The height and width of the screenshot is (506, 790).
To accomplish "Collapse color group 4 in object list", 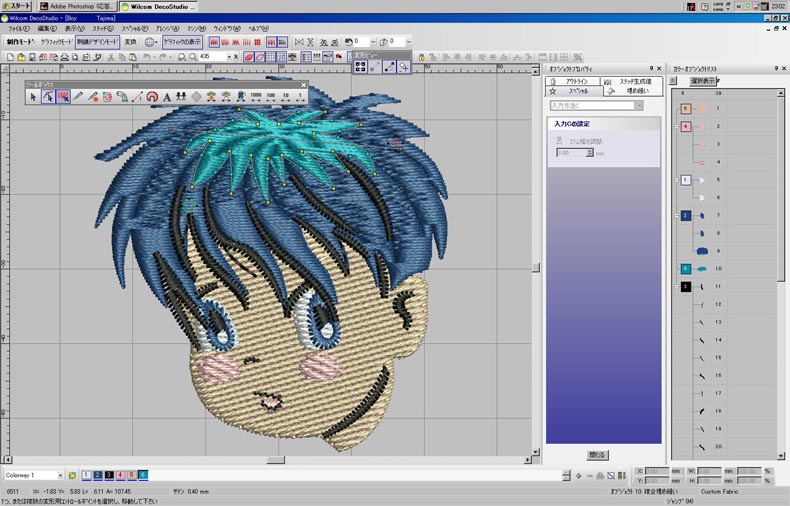I will click(677, 126).
